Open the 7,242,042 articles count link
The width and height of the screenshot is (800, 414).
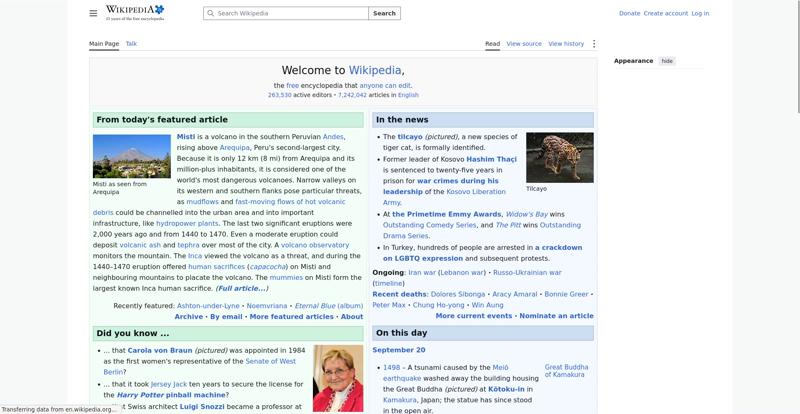(x=352, y=95)
